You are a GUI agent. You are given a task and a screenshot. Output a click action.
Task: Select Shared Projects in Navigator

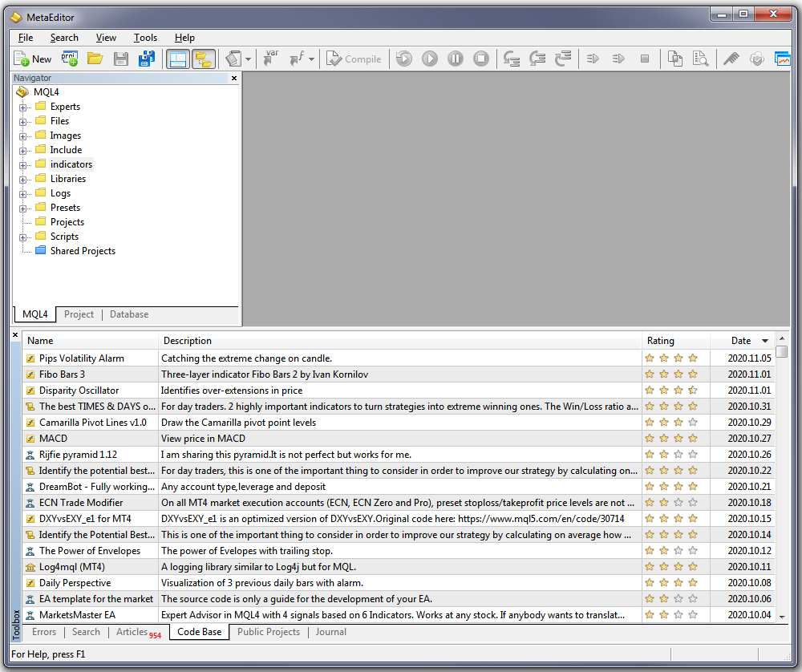click(x=83, y=250)
